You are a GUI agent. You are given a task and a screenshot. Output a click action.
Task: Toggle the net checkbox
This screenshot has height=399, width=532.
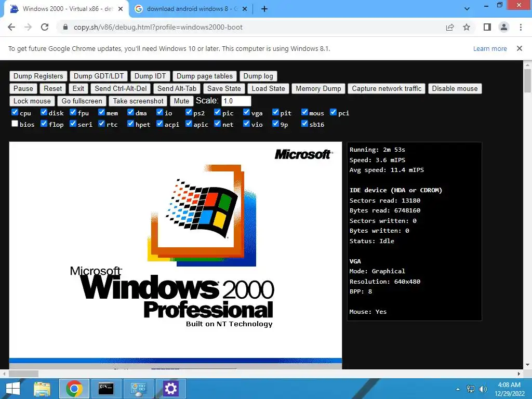pos(218,124)
